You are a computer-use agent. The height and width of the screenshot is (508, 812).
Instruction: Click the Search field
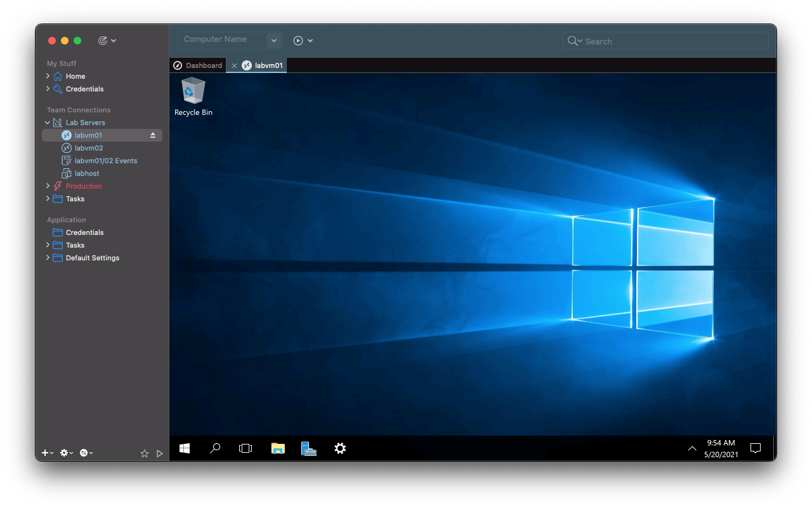point(672,41)
